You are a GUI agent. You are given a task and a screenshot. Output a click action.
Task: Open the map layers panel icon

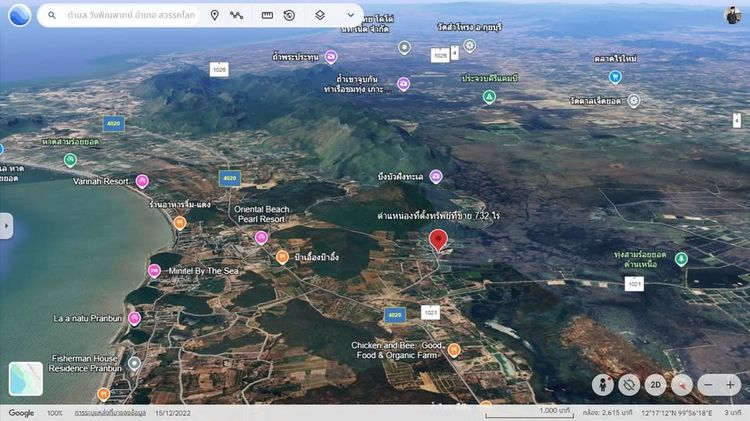pyautogui.click(x=320, y=15)
